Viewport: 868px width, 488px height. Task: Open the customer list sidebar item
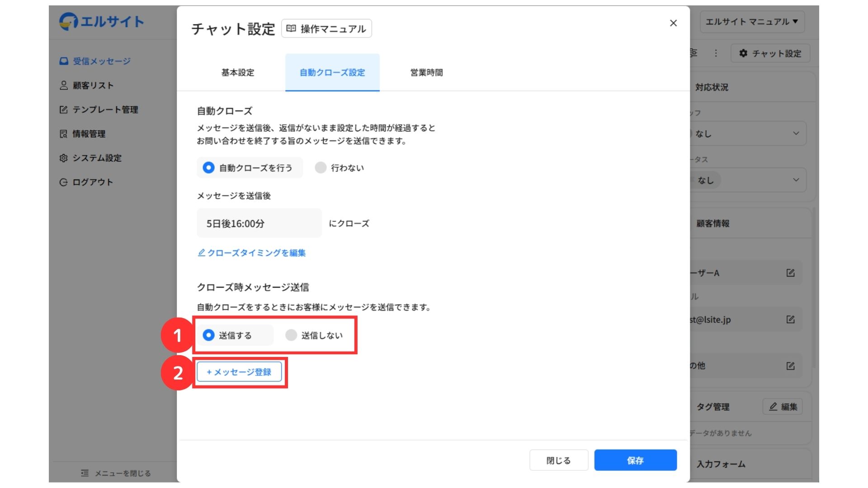pos(93,85)
